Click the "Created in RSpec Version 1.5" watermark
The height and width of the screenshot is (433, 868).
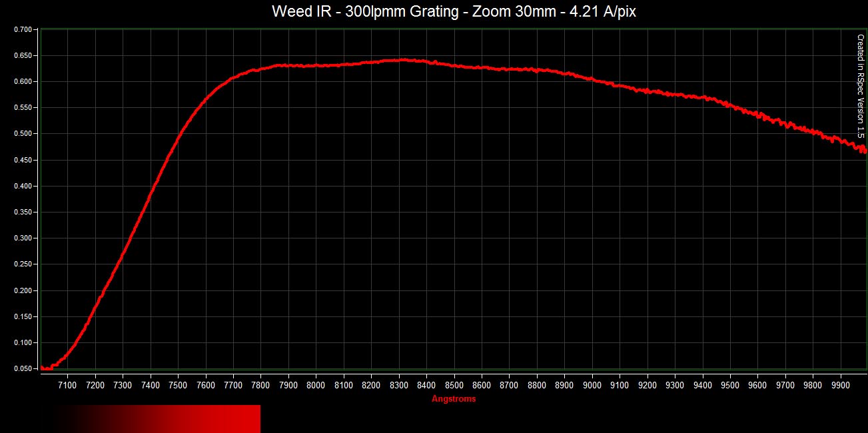[860, 87]
